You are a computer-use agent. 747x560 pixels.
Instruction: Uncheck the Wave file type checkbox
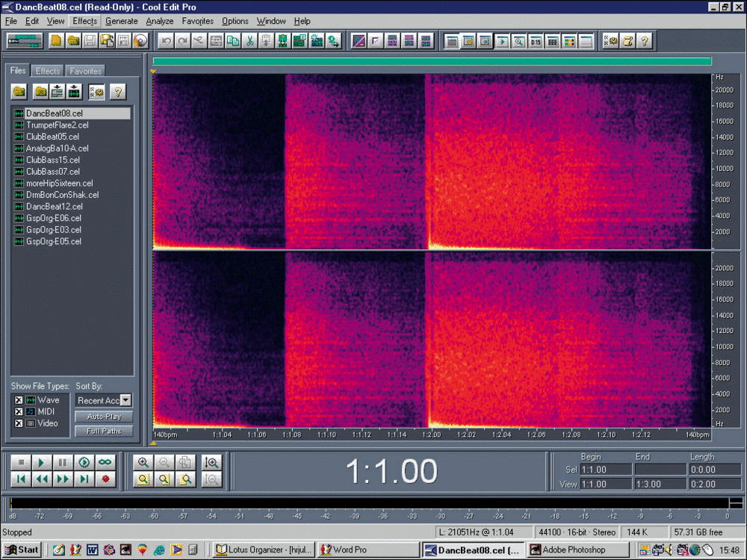(19, 400)
